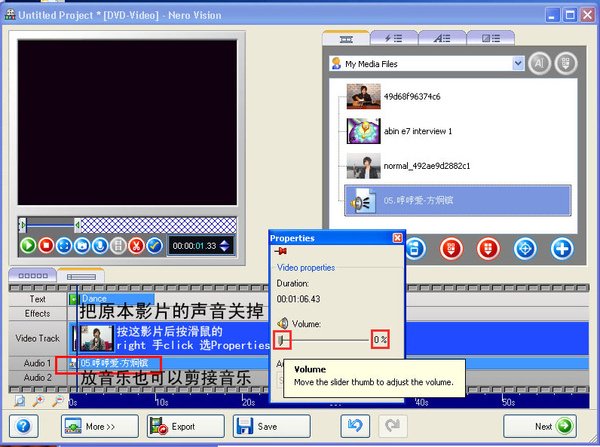
Task: Click the Video Track label
Action: pos(38,338)
